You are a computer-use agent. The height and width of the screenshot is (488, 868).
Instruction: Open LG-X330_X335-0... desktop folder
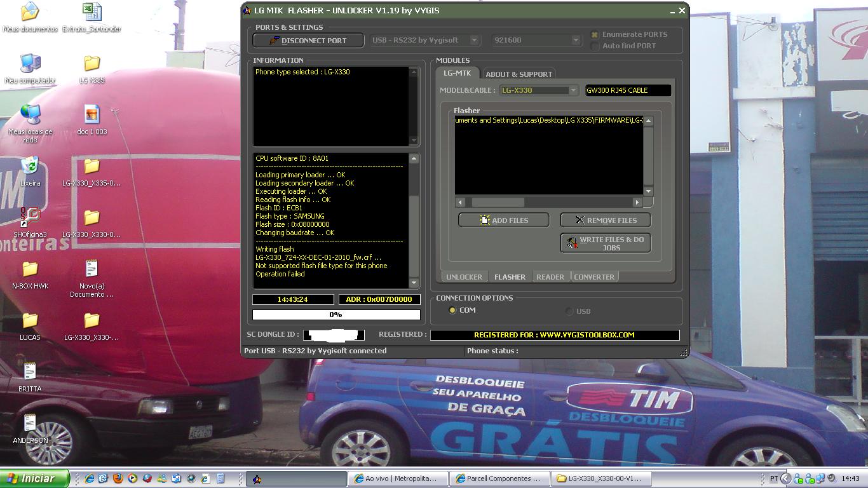click(x=92, y=172)
